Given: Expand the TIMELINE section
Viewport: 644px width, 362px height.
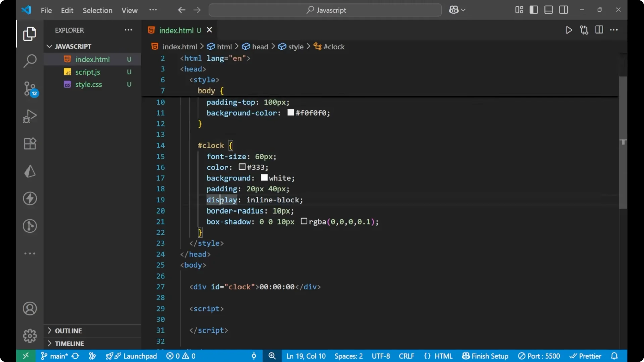Looking at the screenshot, I should 69,343.
